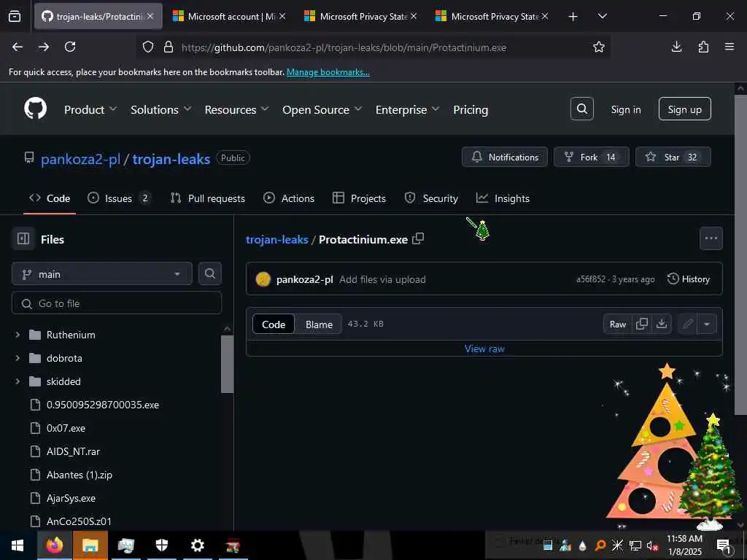Open the Firefox downloads panel
747x560 pixels.
[x=676, y=47]
